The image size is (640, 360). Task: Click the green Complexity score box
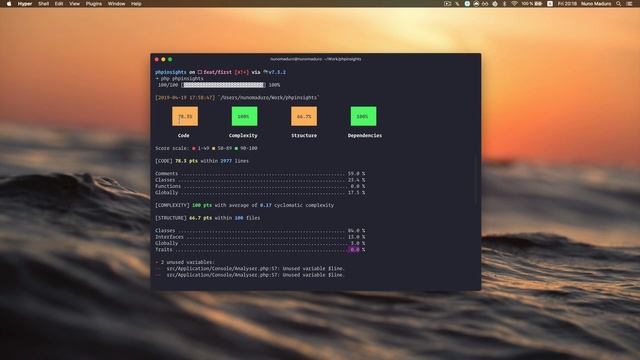[x=244, y=116]
